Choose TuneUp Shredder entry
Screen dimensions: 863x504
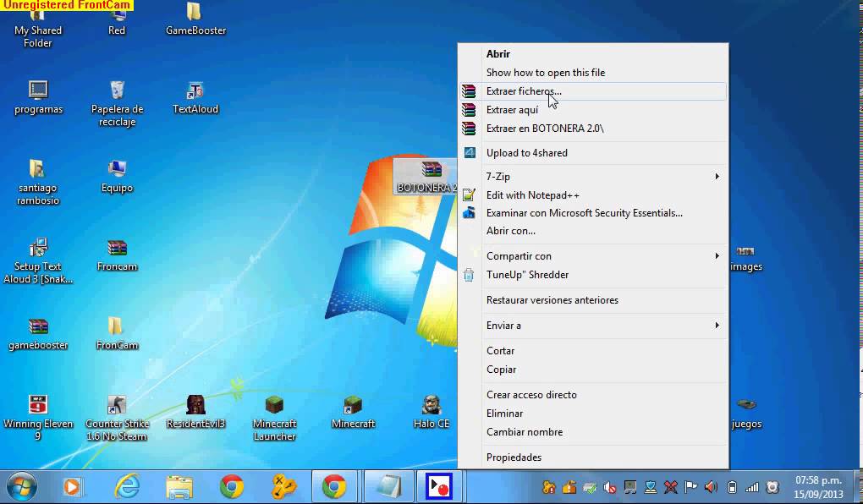point(593,275)
